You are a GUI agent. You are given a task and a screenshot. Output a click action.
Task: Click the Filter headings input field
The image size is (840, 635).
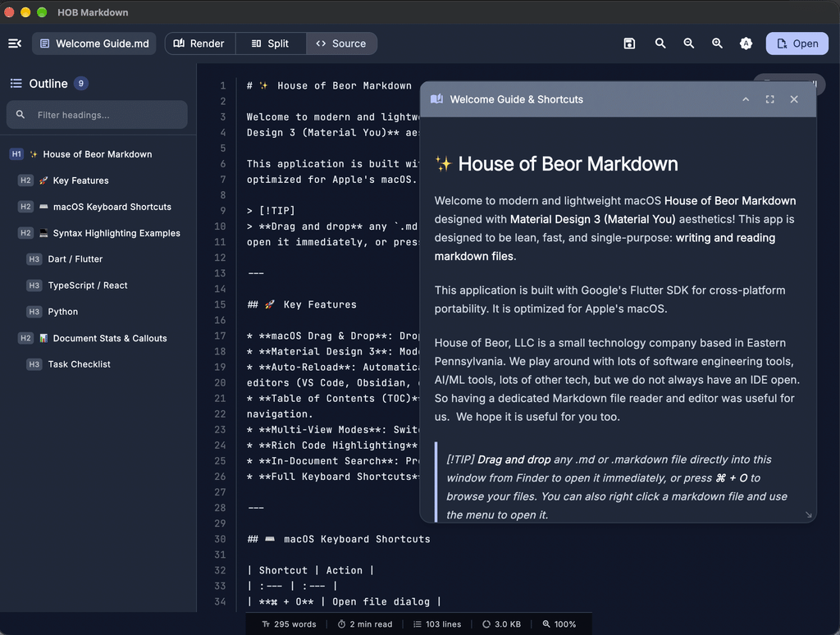click(x=97, y=115)
